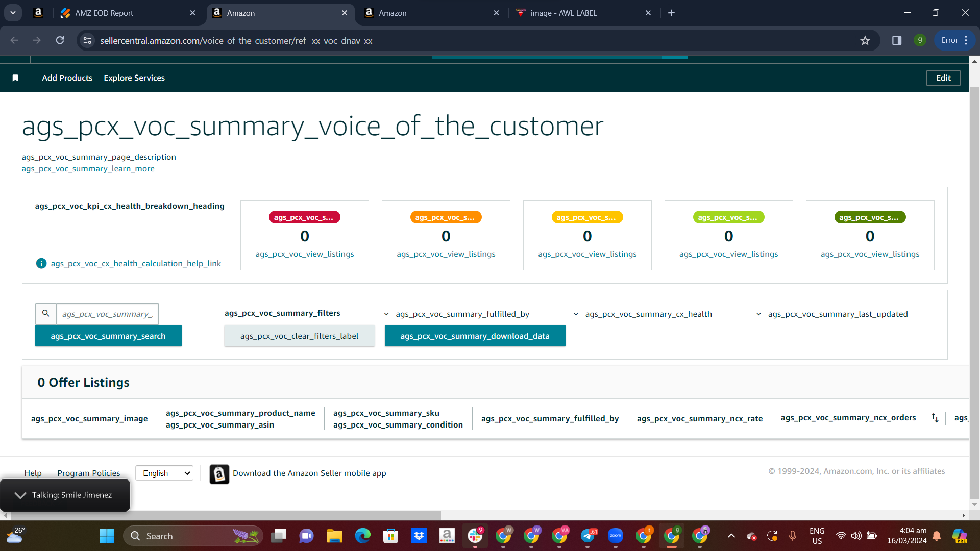Click the ags_pcx_voc_summary_download_data button
Image resolution: width=980 pixels, height=551 pixels.
tap(475, 336)
